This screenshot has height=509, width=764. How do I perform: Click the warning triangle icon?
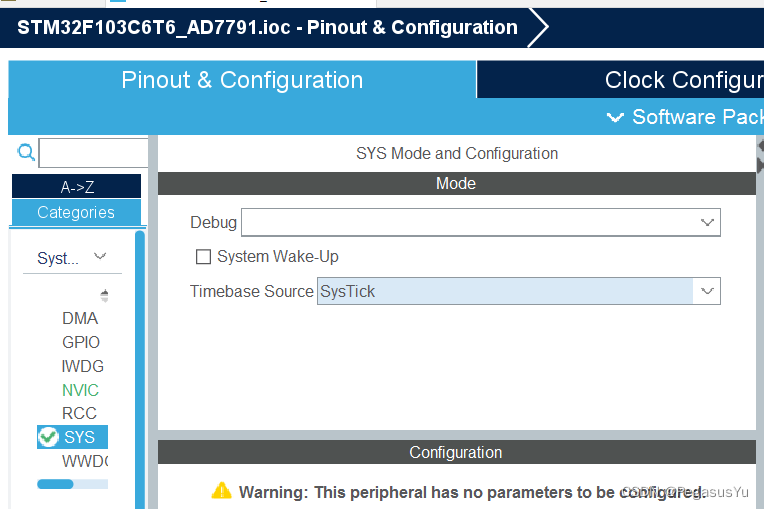click(x=222, y=491)
